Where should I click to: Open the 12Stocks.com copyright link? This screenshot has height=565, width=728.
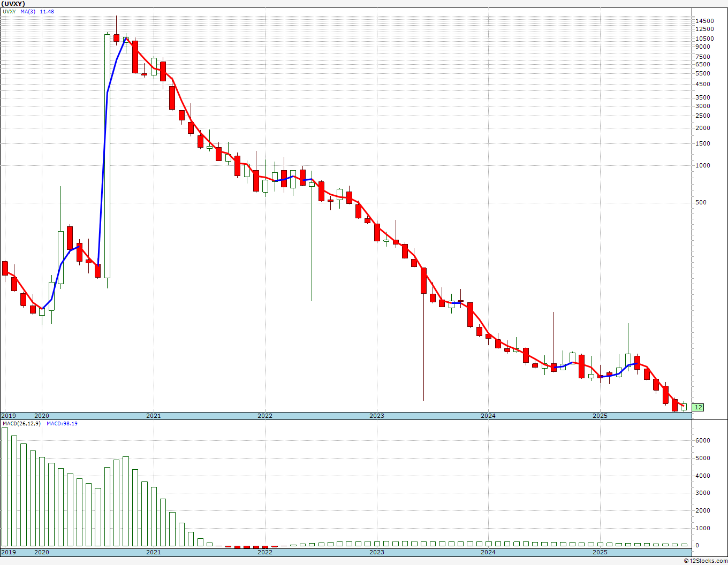[706, 561]
